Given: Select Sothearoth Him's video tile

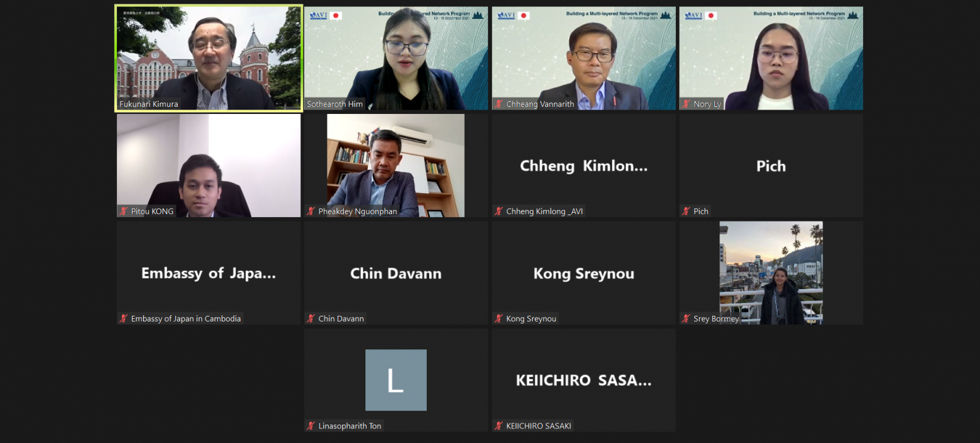Looking at the screenshot, I should pos(396,58).
